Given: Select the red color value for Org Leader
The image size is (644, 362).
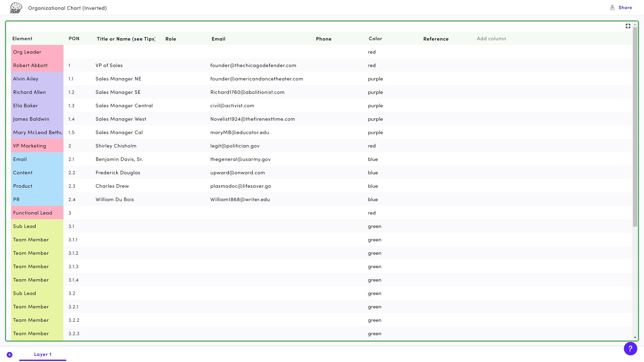Looking at the screenshot, I should tap(372, 52).
